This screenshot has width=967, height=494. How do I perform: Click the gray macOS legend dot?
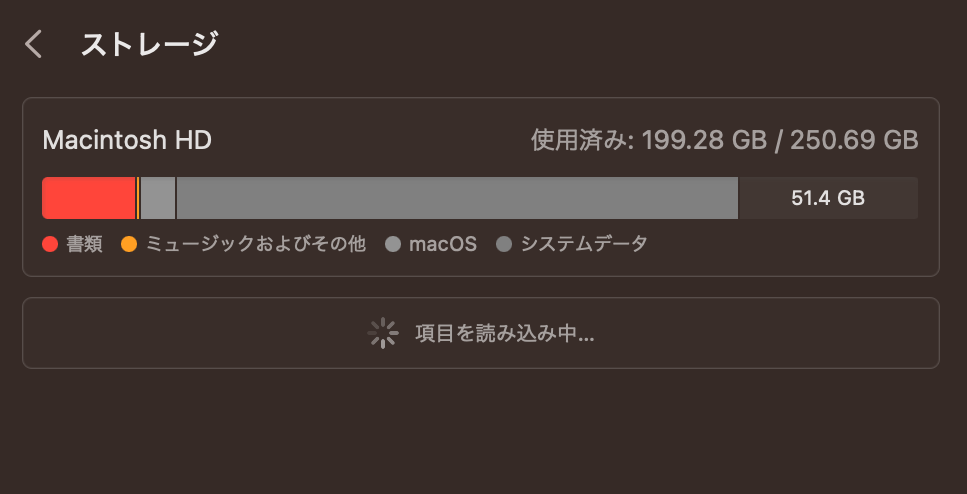(x=393, y=244)
